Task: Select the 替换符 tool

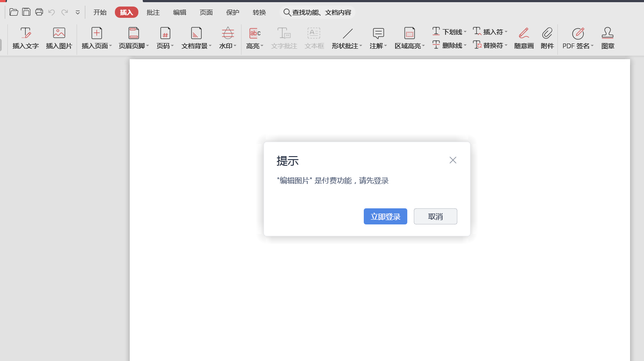Action: (490, 45)
